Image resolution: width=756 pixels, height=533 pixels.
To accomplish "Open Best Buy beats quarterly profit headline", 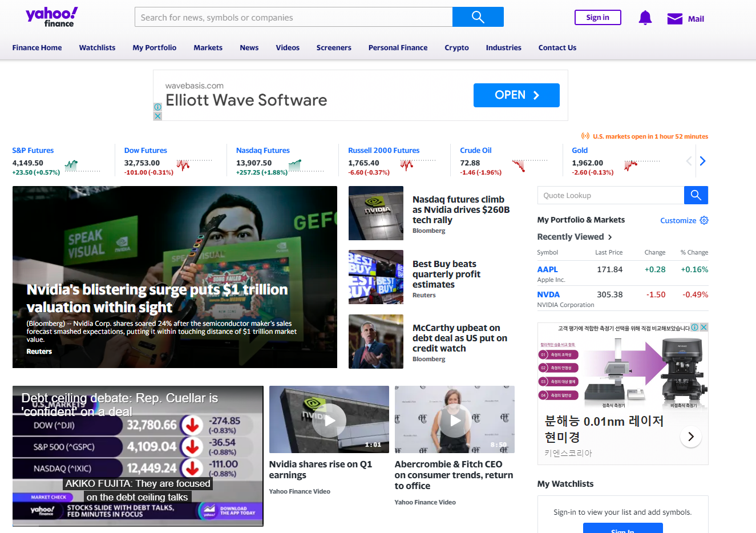I will 446,274.
